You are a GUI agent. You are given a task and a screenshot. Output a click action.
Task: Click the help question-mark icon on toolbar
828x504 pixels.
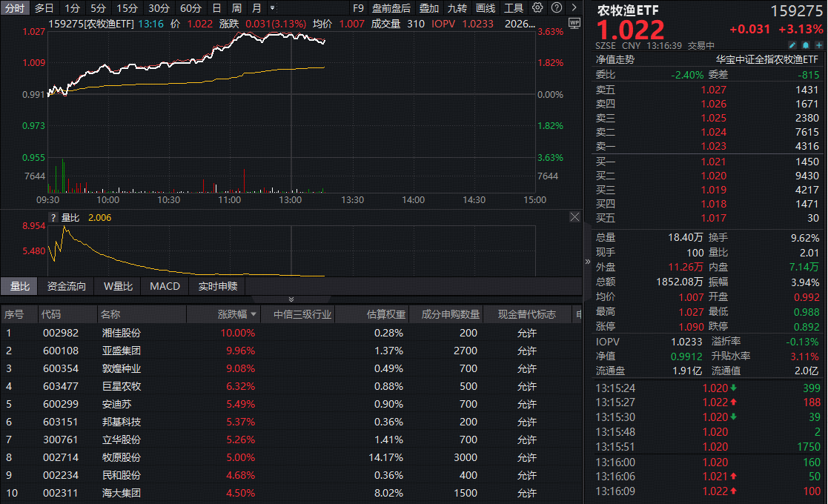coord(557,7)
